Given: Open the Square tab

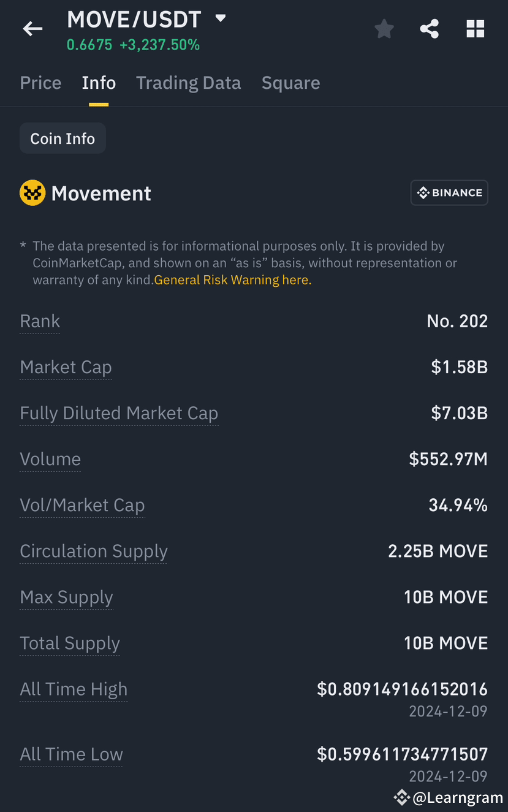Looking at the screenshot, I should click(290, 83).
